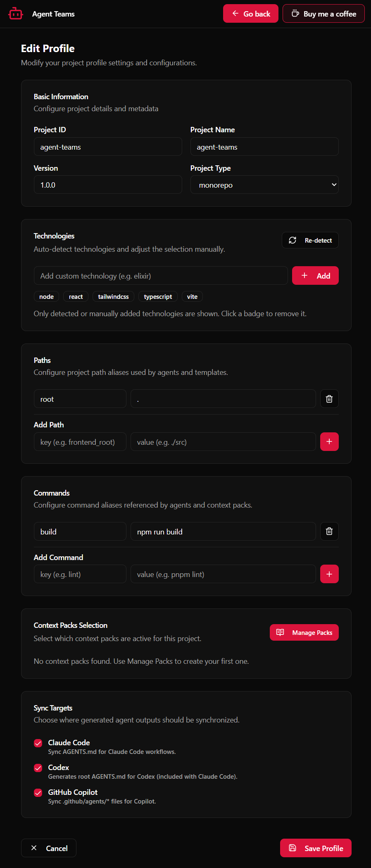Open the Project Type monorepo dropdown
The image size is (371, 868).
(x=264, y=185)
